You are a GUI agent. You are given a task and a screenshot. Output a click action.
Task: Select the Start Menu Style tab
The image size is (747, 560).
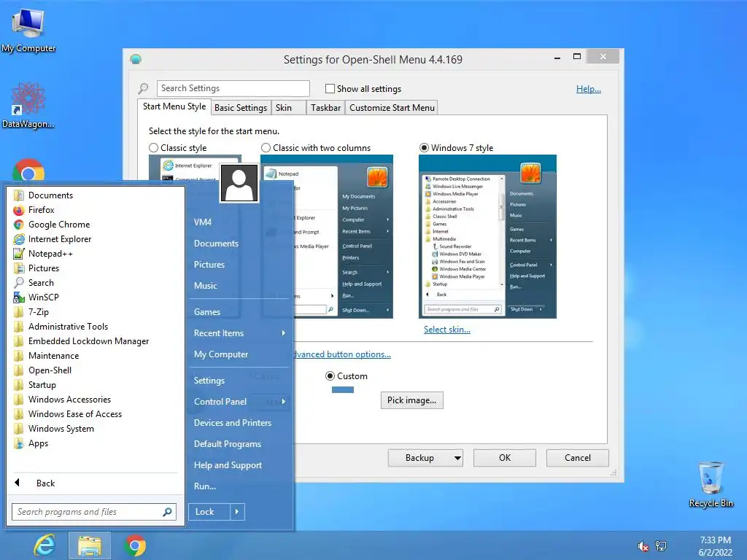pos(174,106)
